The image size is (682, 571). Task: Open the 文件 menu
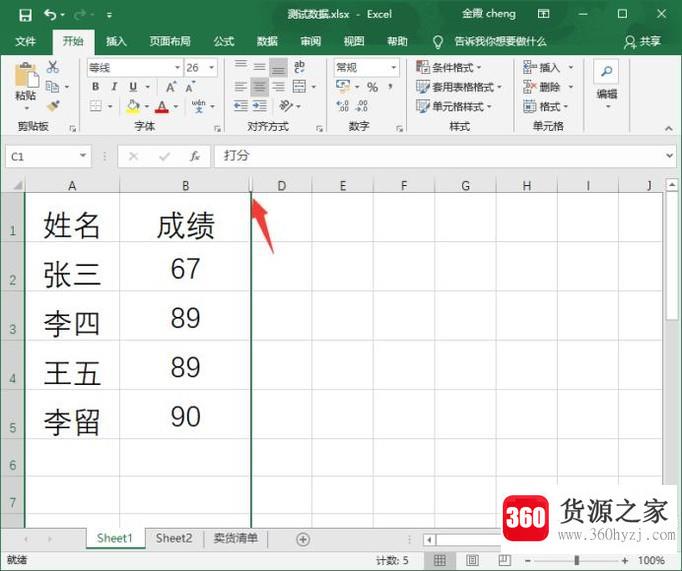tap(25, 41)
